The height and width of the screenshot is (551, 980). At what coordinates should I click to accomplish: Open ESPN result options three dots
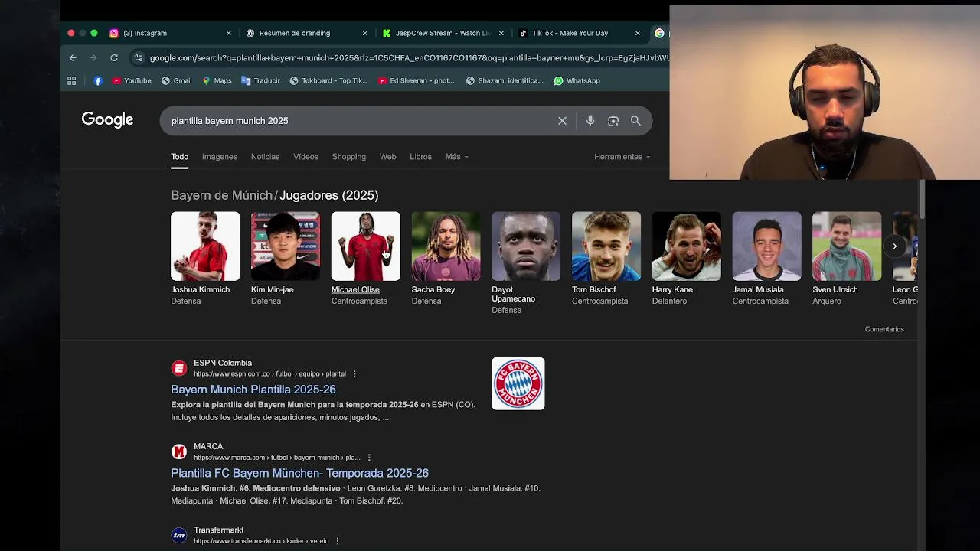[354, 374]
